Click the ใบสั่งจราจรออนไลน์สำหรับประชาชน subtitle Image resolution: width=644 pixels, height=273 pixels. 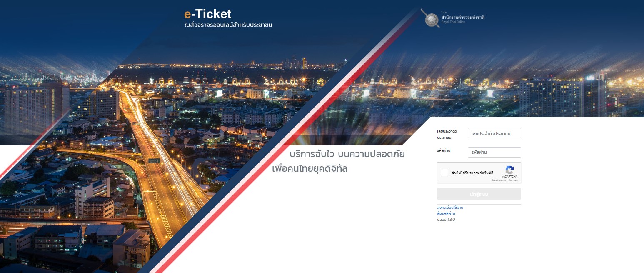point(228,25)
